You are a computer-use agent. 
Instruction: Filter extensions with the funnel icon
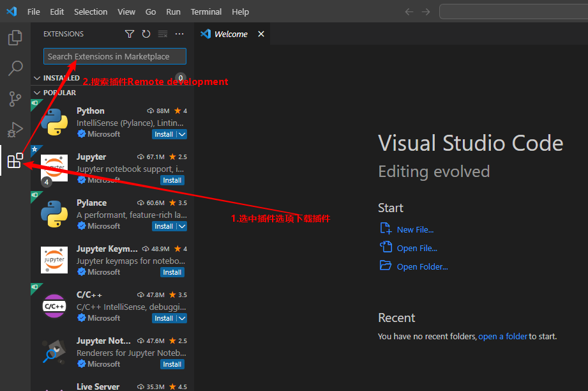[x=130, y=34]
